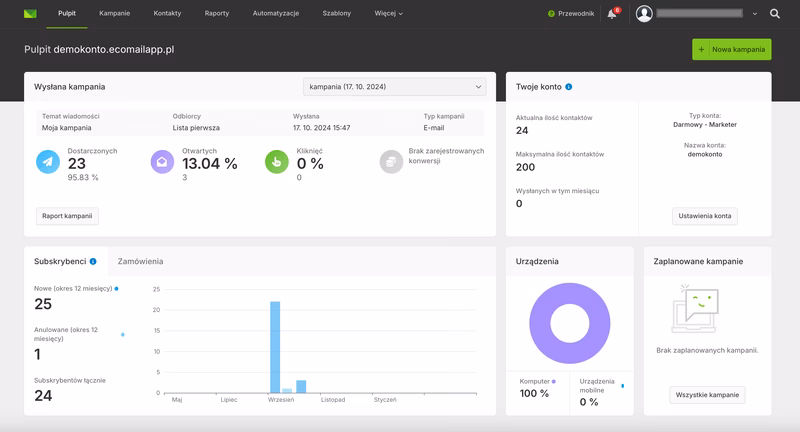800x432 pixels.
Task: Click the blue Dostarczonych paper plane icon
Action: point(48,161)
